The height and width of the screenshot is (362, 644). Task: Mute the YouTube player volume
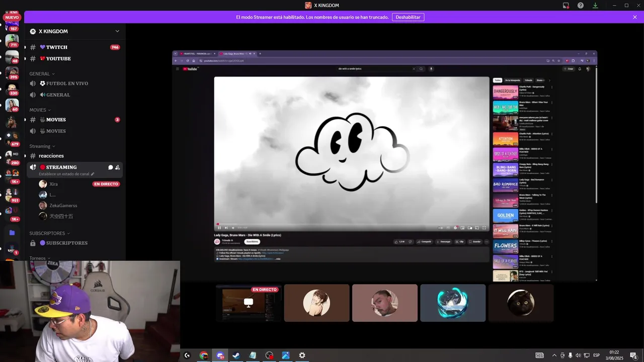(x=233, y=228)
